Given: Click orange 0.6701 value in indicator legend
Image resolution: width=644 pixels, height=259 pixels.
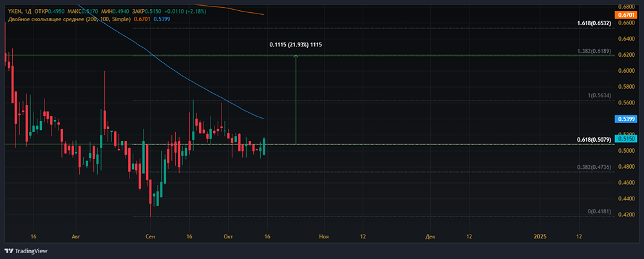Looking at the screenshot, I should tap(142, 19).
